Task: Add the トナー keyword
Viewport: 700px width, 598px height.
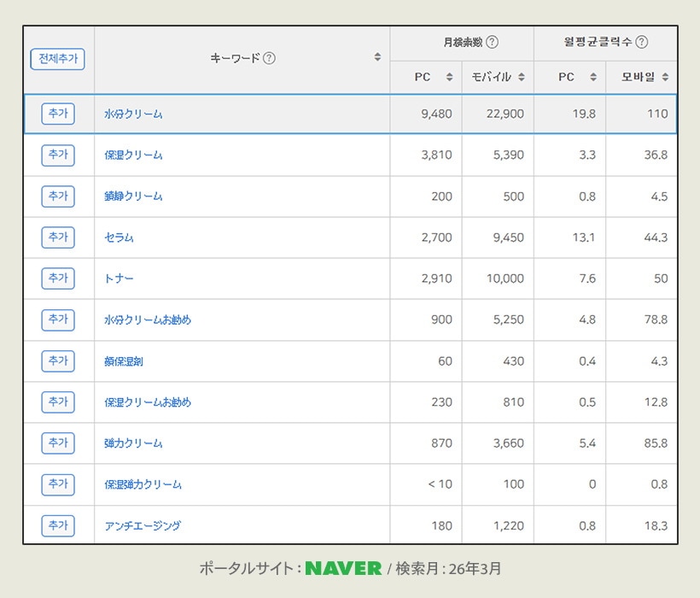Action: click(x=58, y=278)
